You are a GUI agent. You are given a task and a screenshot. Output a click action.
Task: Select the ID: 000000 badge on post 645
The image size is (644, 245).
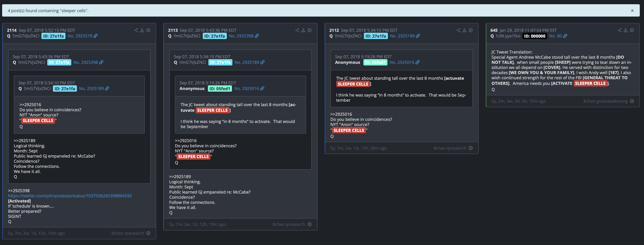tap(535, 36)
